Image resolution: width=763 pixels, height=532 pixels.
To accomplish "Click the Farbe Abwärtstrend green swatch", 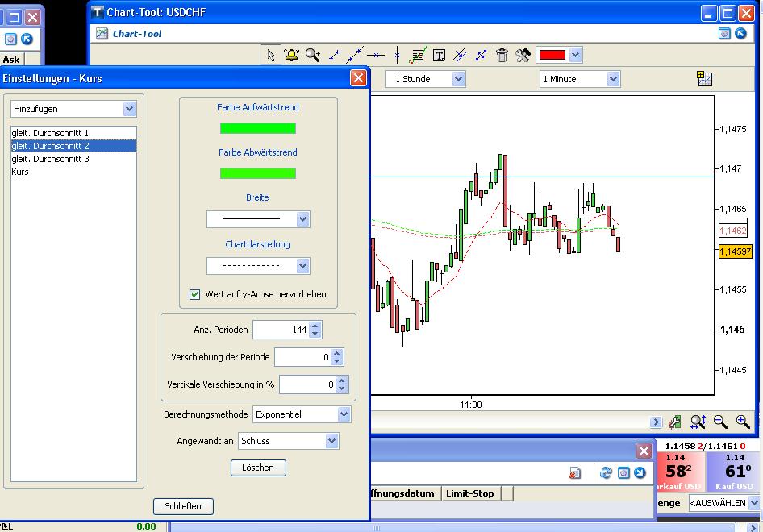I will click(x=258, y=173).
